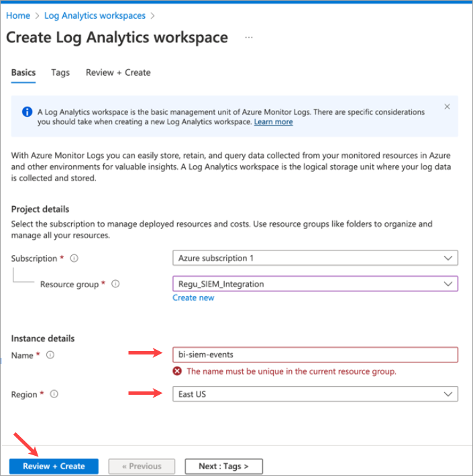This screenshot has width=473, height=476.
Task: Click the Next : Tags button
Action: 223,466
